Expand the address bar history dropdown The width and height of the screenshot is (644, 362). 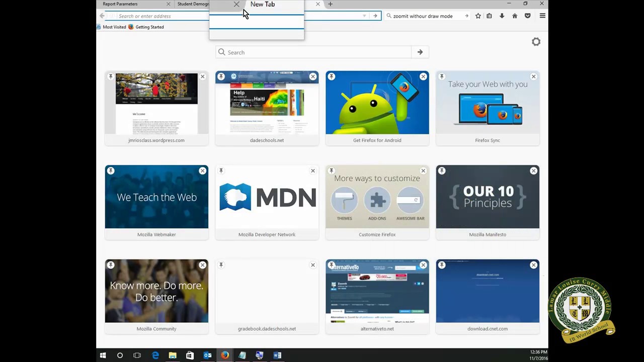[364, 16]
